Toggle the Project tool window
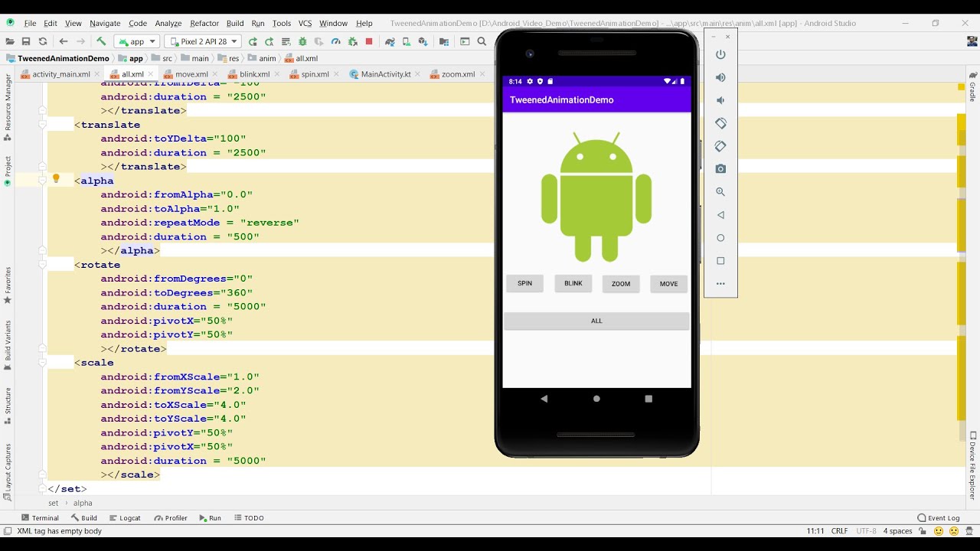 8,171
